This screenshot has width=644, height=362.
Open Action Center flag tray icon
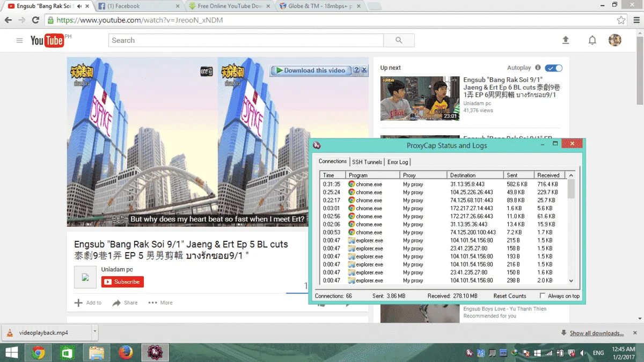(x=526, y=353)
